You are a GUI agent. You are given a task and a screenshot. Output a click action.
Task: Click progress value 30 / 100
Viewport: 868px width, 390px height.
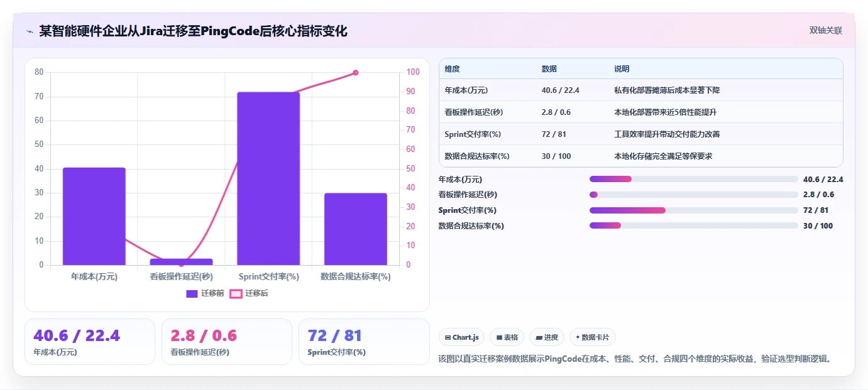click(x=818, y=226)
